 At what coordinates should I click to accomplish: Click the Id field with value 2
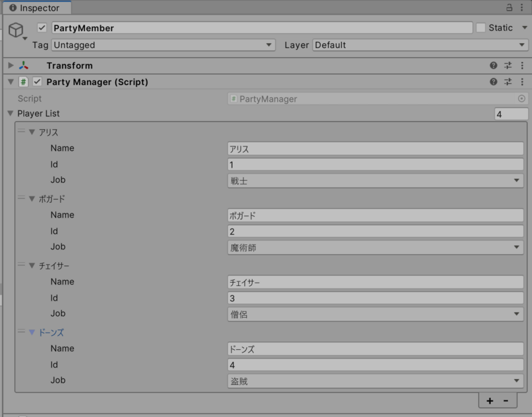pos(375,231)
